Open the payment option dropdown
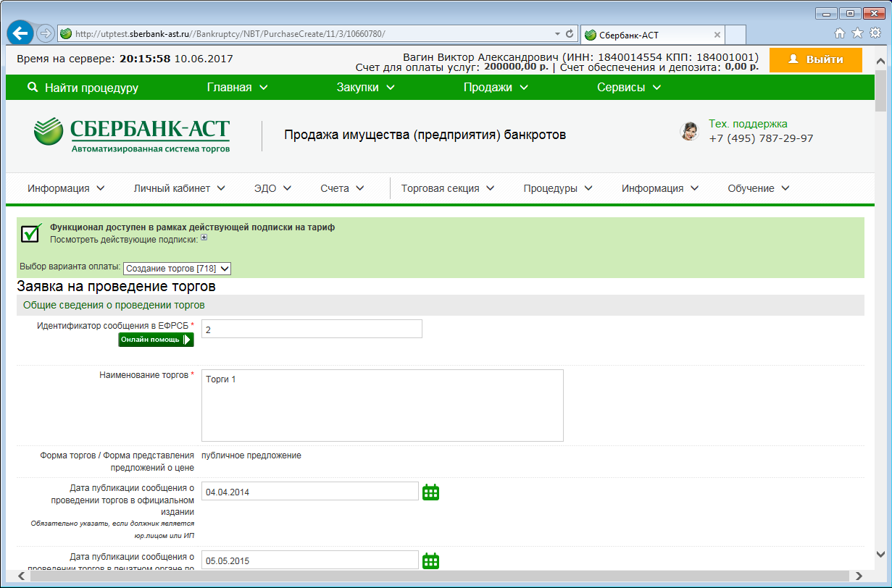Screen dimensions: 892x588 point(177,269)
